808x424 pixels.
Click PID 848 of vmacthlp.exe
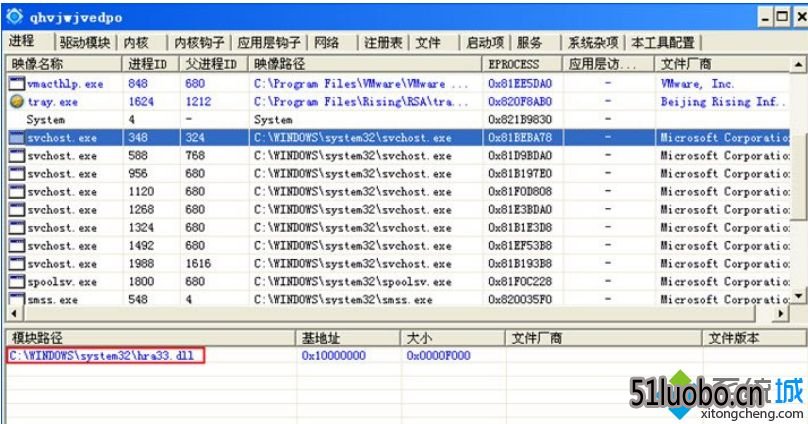click(x=138, y=83)
